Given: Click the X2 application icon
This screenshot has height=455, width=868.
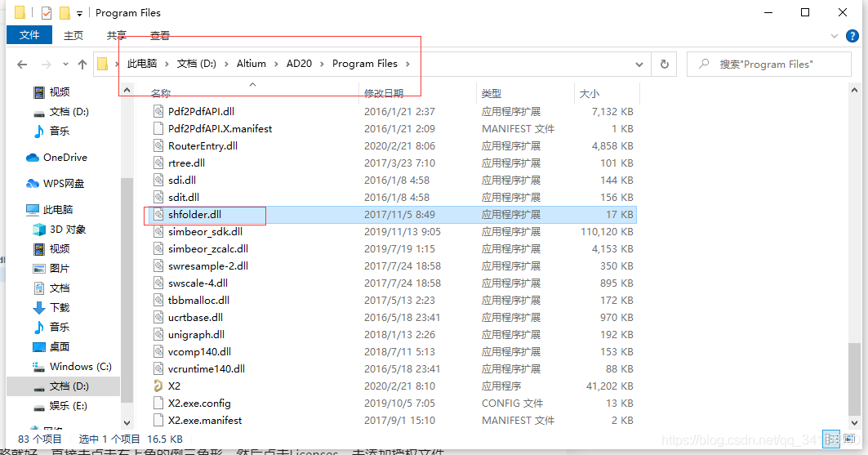Looking at the screenshot, I should (158, 386).
